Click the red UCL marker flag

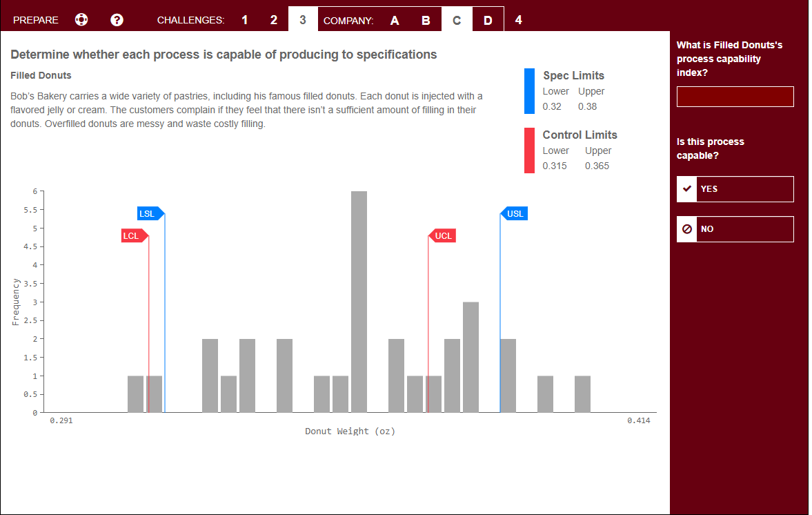pyautogui.click(x=442, y=235)
